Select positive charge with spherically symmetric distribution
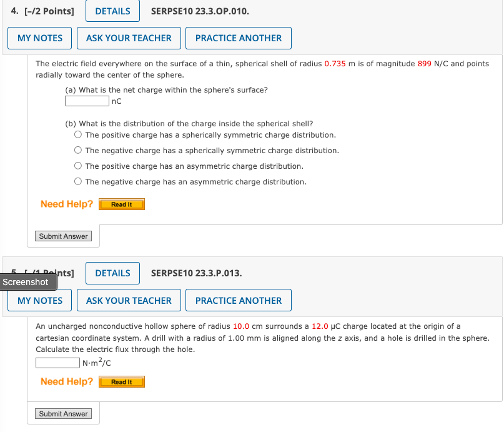504x432 pixels. 78,134
